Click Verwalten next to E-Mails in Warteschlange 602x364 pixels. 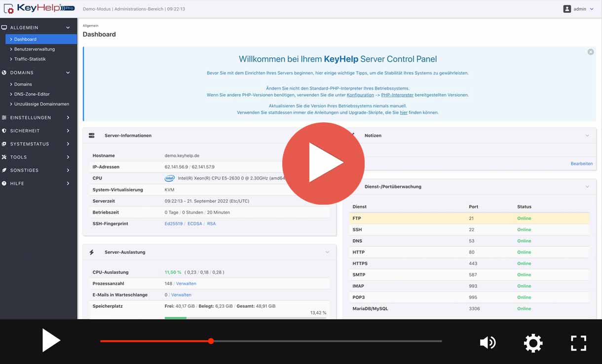[181, 295]
